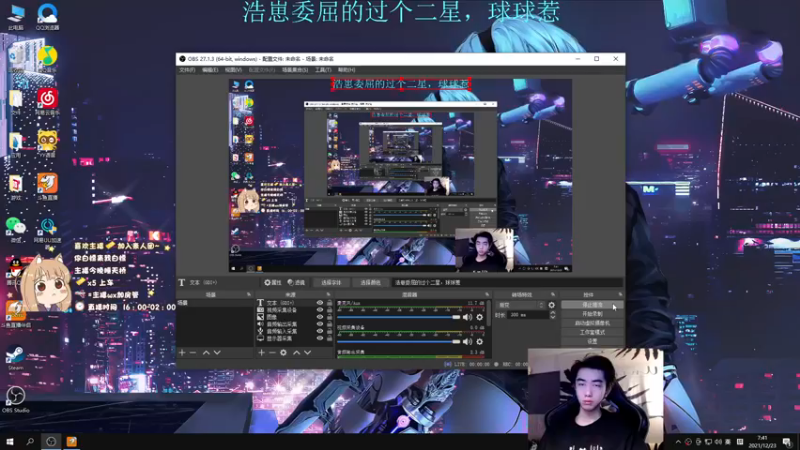The width and height of the screenshot is (800, 450).
Task: Open the OBS Studio desktop icon
Action: pos(15,399)
